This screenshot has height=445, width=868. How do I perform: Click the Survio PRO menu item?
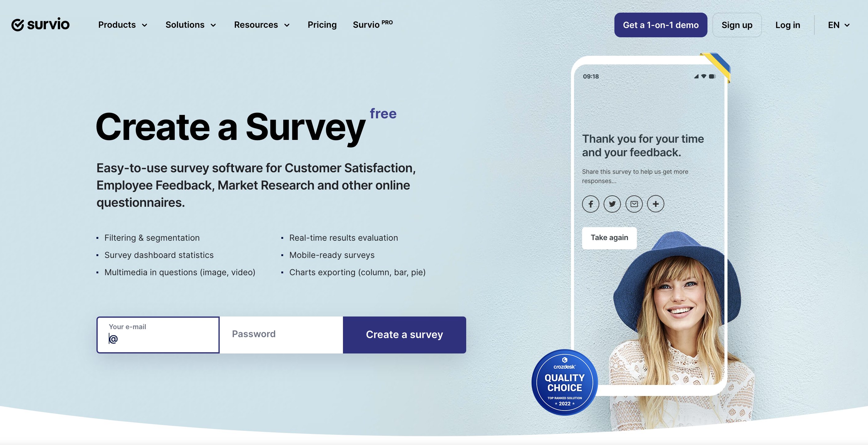coord(373,24)
